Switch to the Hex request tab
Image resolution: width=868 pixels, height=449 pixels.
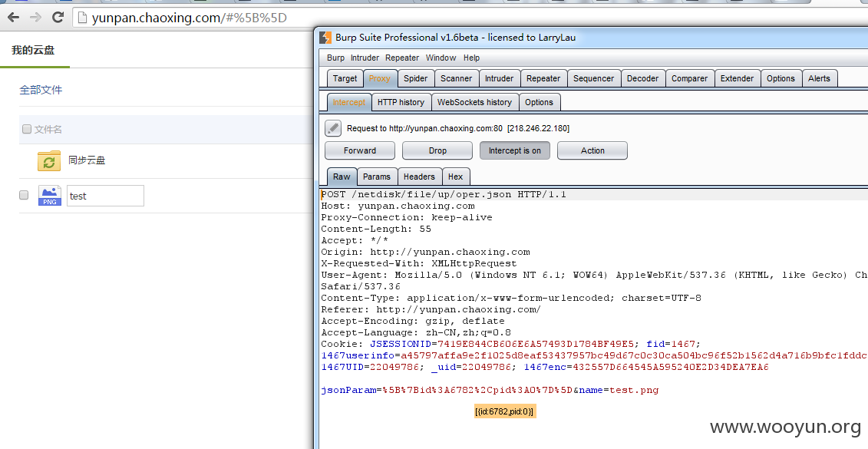click(x=456, y=177)
